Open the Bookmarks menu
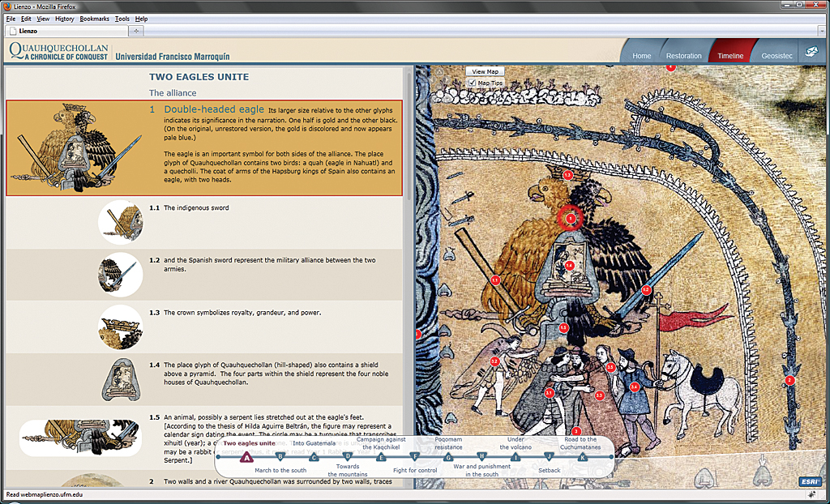830x504 pixels. 94,19
